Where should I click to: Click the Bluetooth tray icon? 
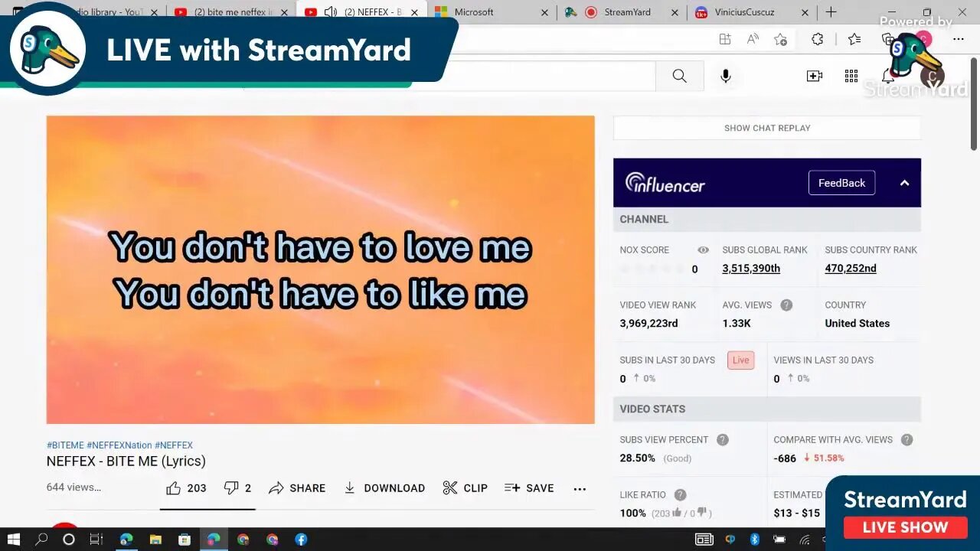(754, 540)
